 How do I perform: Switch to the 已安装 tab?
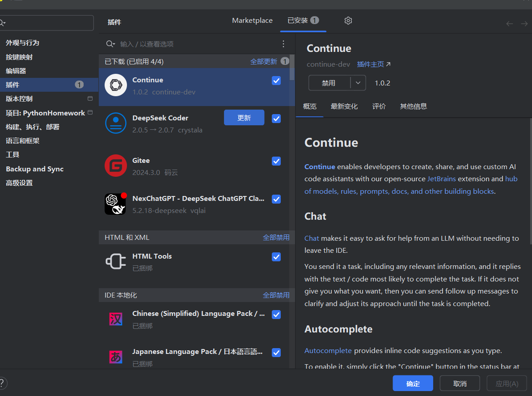click(303, 21)
